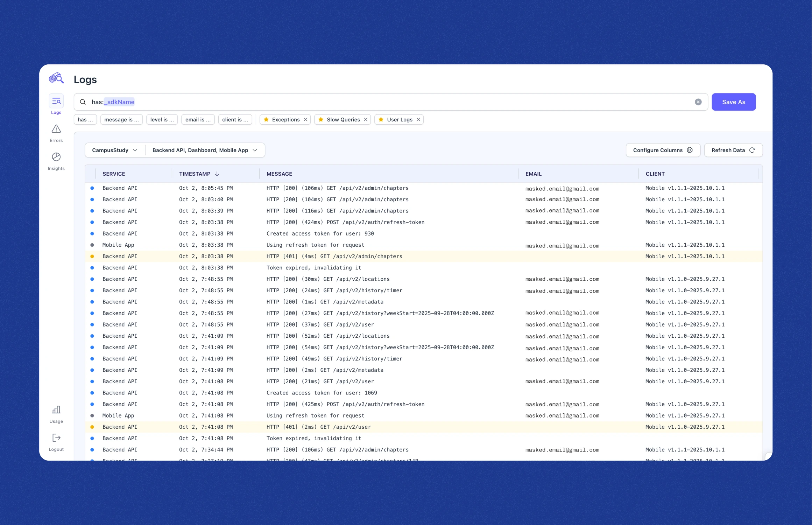Open the services selection dropdown
Screen dimensions: 812x525
[205, 150]
